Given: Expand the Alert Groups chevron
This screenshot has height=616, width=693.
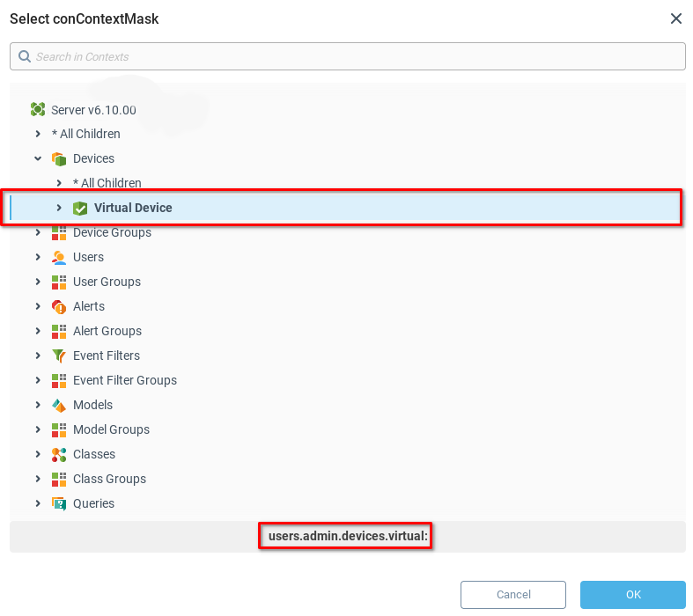Looking at the screenshot, I should pos(38,331).
